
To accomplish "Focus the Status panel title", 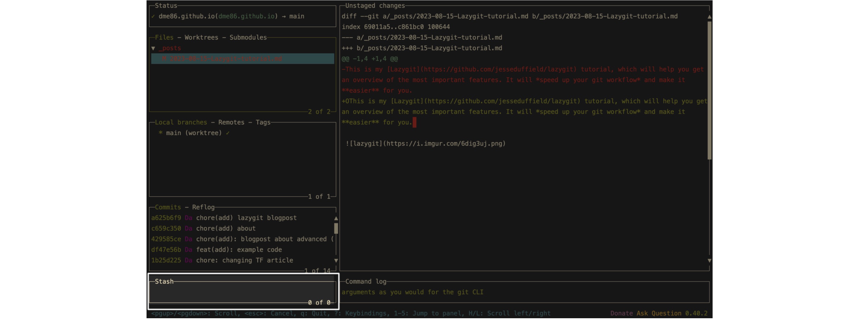I will (x=166, y=6).
